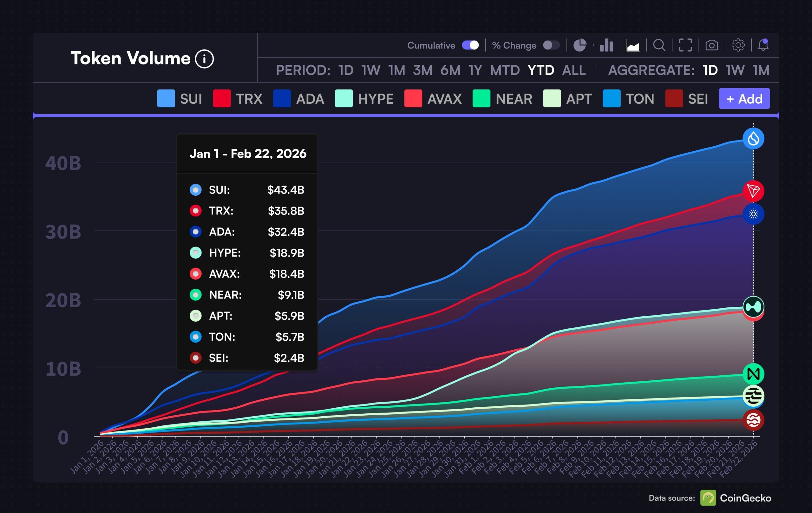Screen dimensions: 812x513
Task: Click the SUI droplet marker on chart
Action: pyautogui.click(x=753, y=138)
